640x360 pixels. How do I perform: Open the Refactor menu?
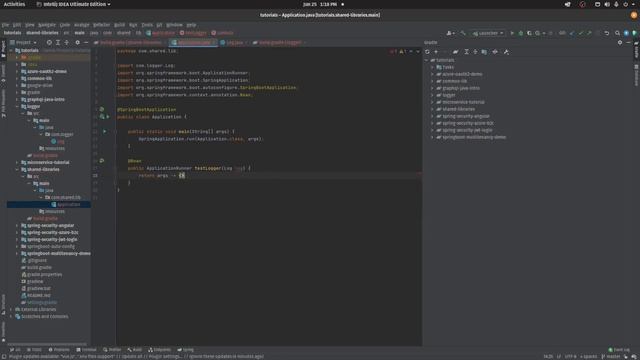coord(101,24)
